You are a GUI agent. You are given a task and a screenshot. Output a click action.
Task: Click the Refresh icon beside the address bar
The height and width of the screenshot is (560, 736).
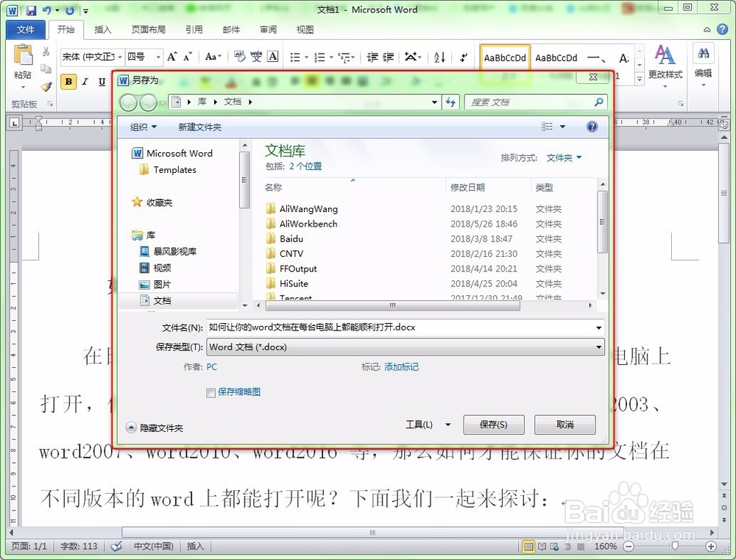pos(450,102)
